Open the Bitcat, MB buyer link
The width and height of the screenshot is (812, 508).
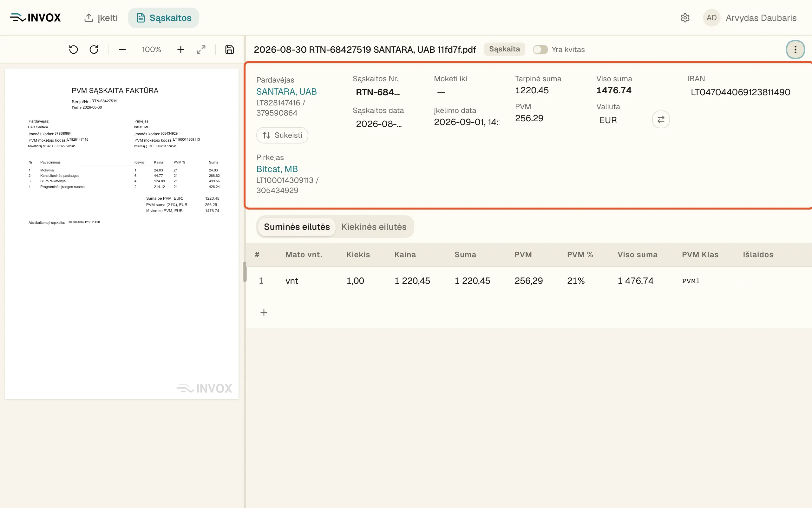click(x=277, y=169)
